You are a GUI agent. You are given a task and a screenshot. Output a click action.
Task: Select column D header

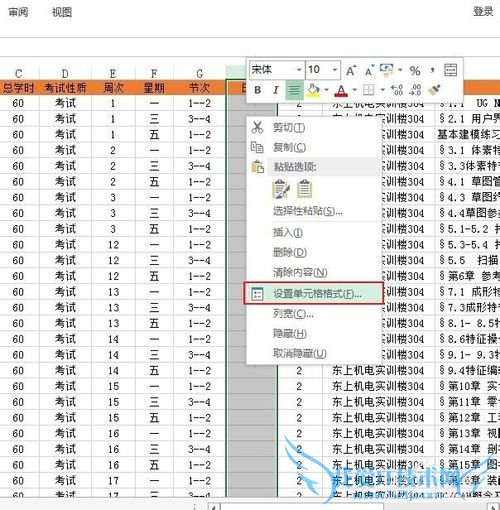click(x=65, y=73)
